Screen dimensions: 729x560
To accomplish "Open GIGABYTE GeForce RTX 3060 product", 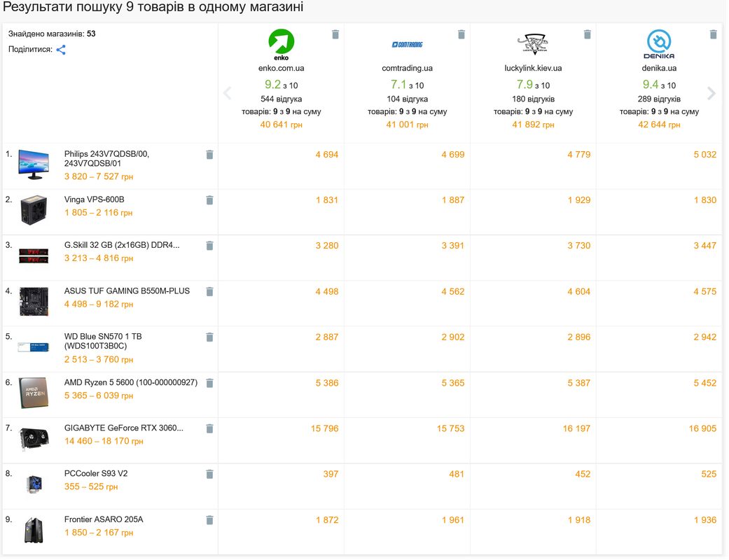I will [x=124, y=428].
